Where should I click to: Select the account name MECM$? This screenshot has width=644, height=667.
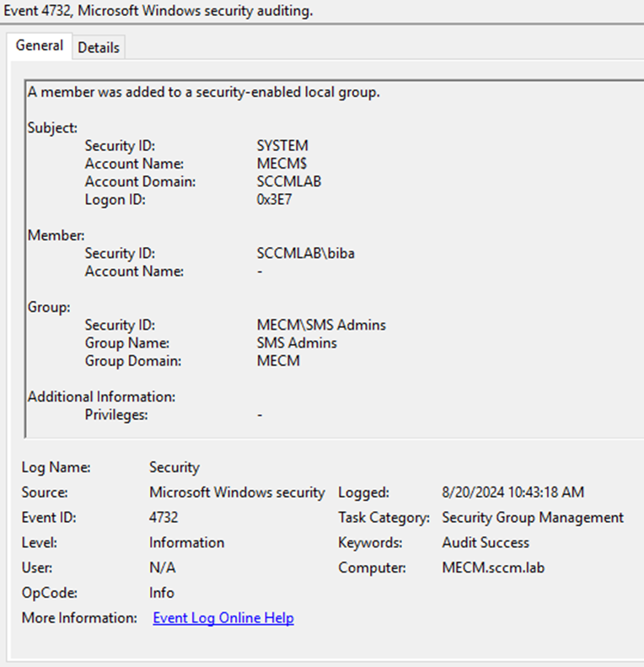click(282, 164)
